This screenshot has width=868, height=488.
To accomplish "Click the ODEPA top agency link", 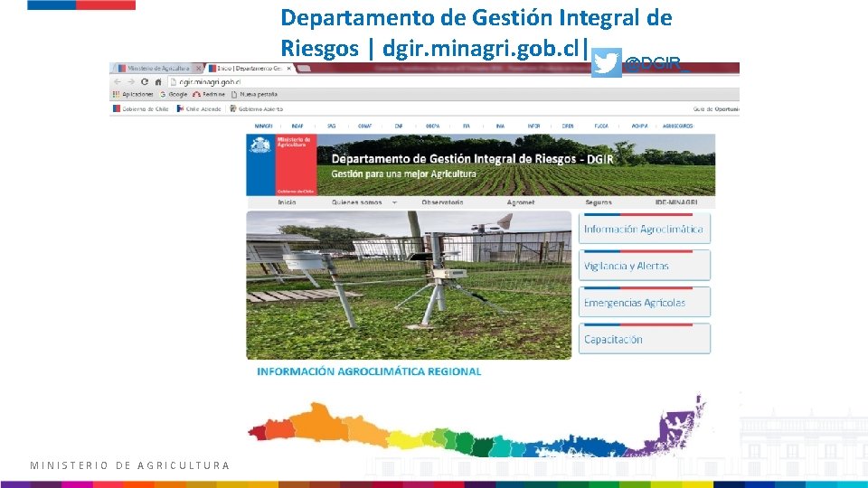I will (432, 127).
